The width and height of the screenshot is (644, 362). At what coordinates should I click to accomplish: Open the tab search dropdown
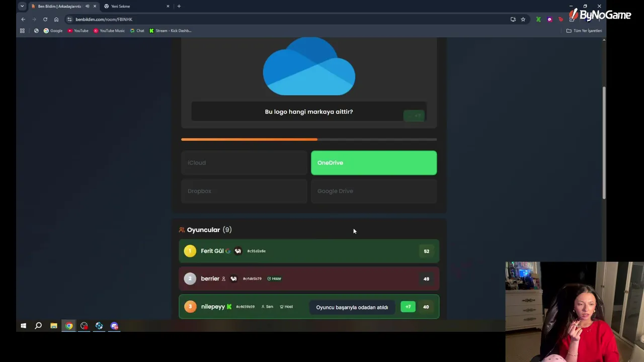(x=22, y=6)
